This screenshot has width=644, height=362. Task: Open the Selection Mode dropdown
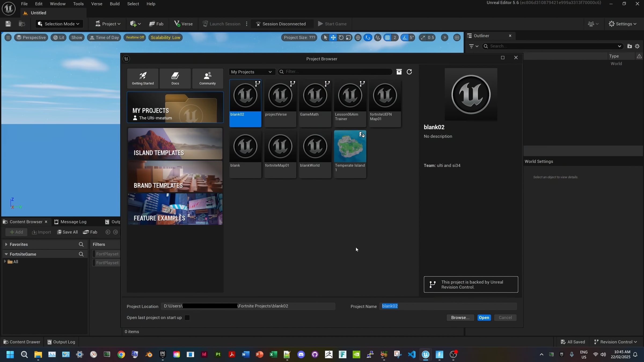point(59,24)
